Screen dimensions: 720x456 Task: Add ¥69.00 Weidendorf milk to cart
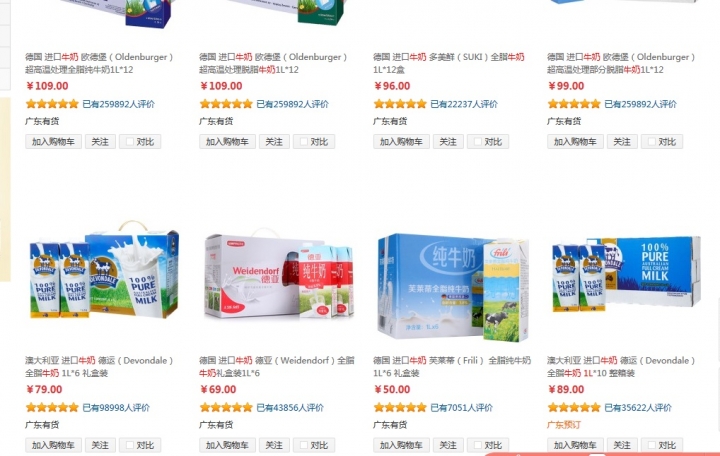227,445
